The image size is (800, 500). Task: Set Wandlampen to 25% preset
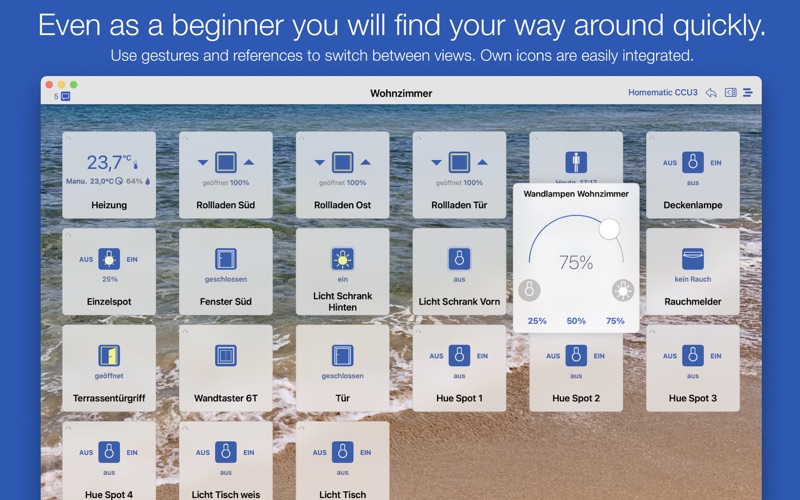tap(537, 321)
